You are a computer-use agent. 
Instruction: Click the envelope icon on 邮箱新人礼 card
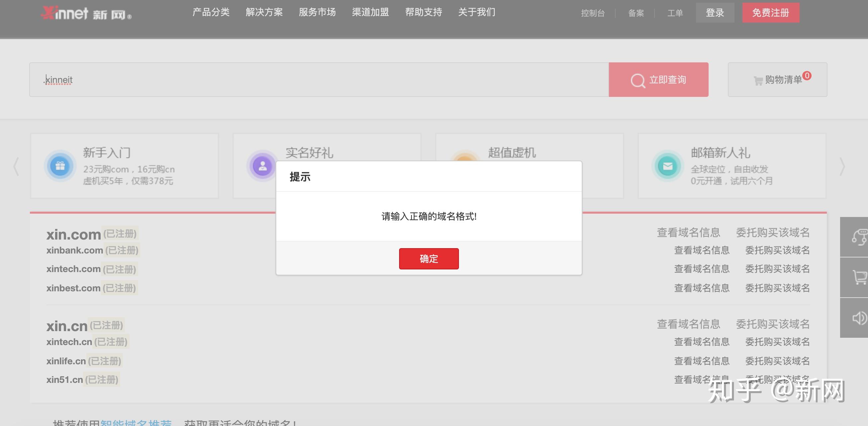668,166
